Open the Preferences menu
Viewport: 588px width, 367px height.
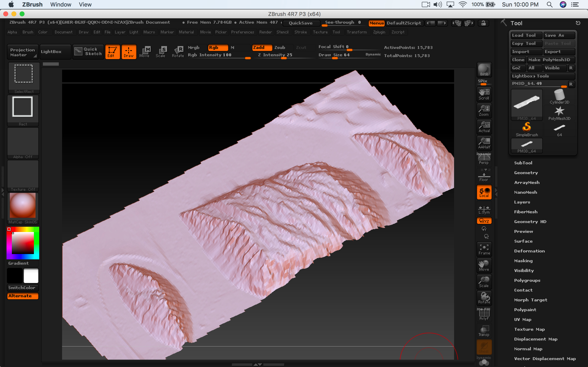(242, 32)
